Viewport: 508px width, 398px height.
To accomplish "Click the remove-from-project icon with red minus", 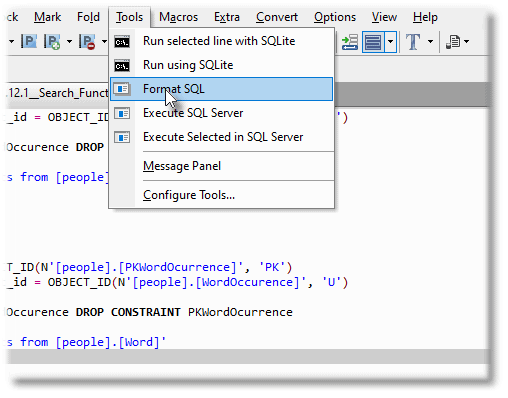I will tap(87, 42).
